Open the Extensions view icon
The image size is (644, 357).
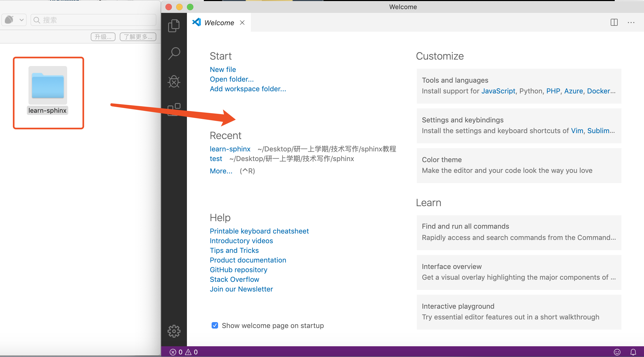pyautogui.click(x=174, y=109)
